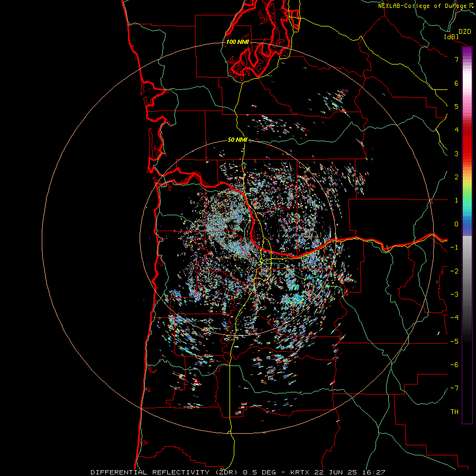476x476 pixels.
Task: Click the 50 NMI range ring label
Action: [x=237, y=140]
